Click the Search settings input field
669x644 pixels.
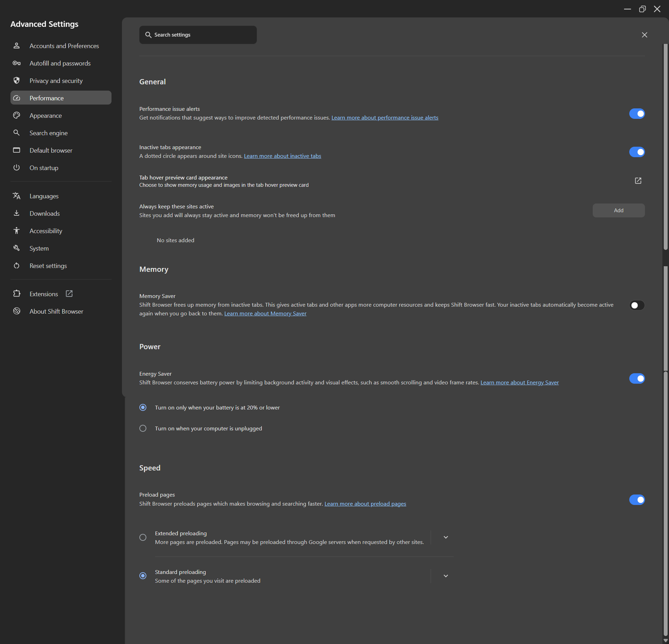click(x=198, y=35)
